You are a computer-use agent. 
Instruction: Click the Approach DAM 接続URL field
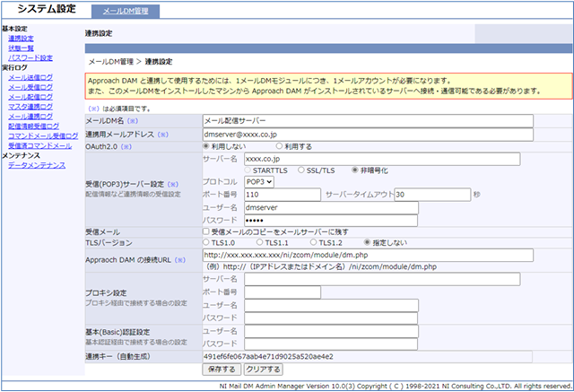click(368, 255)
